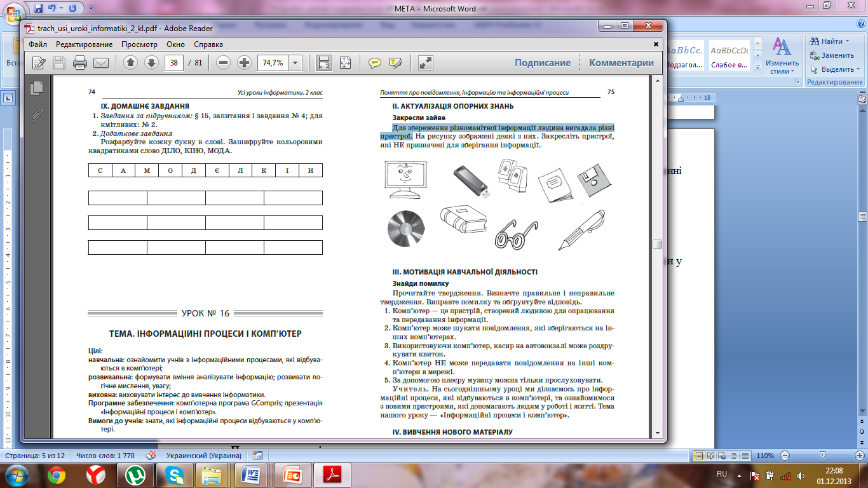Click the Adobe Reader edit/export PDF icon

(x=39, y=63)
